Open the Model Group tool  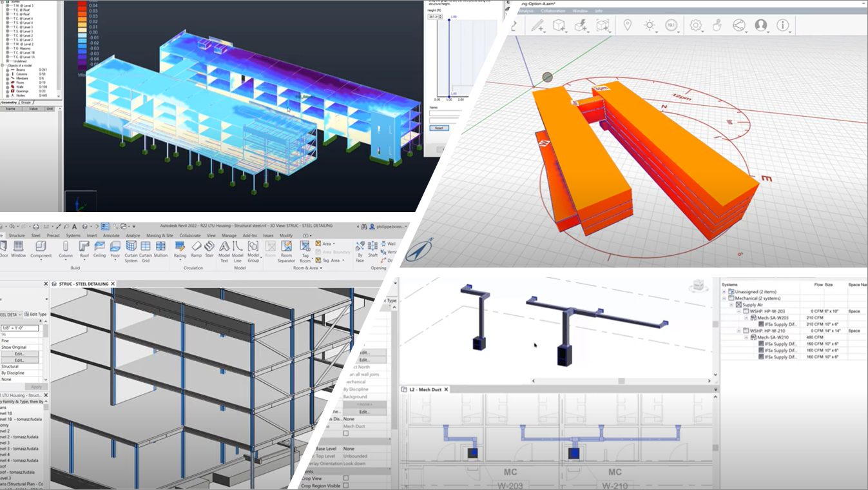tap(253, 252)
